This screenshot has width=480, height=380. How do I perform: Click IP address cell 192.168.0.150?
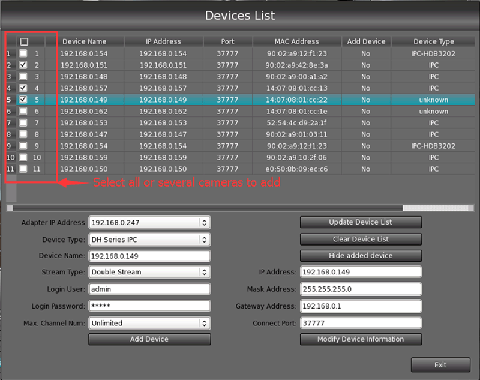(163, 169)
